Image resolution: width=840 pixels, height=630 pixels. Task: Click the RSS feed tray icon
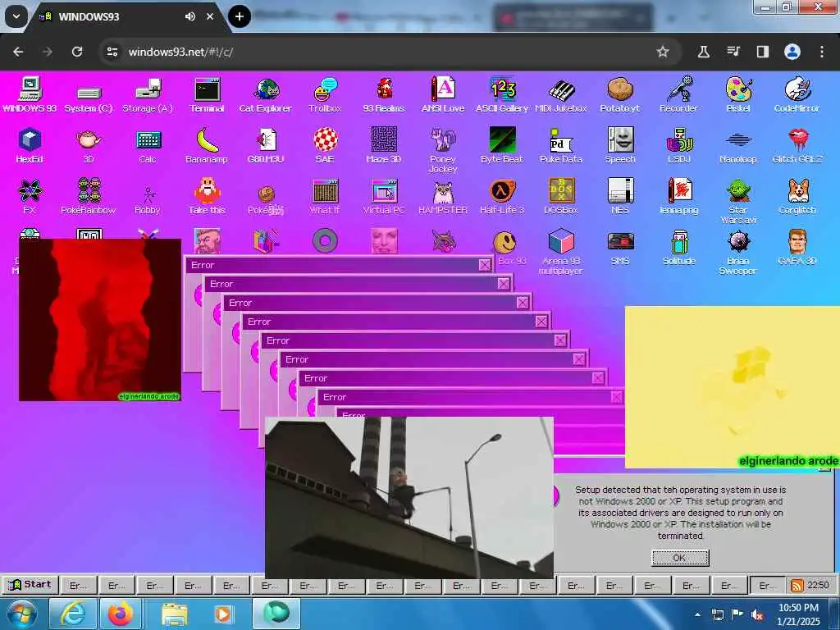[x=797, y=586]
